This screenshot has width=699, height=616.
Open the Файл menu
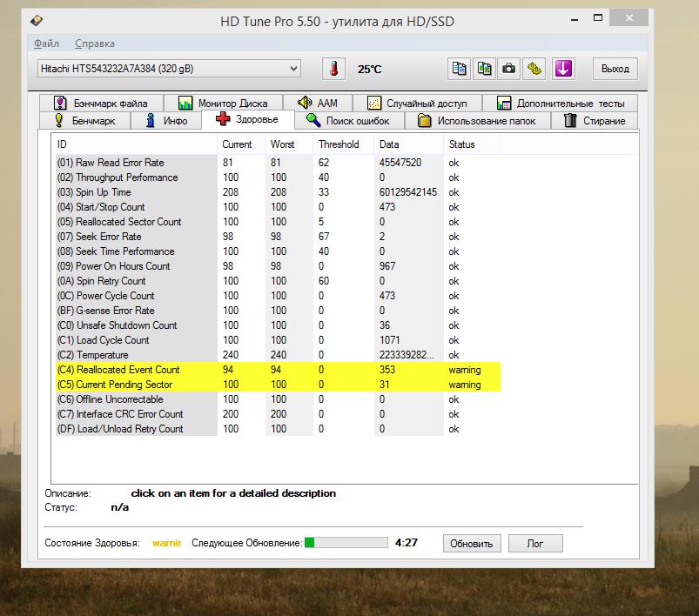pyautogui.click(x=46, y=44)
